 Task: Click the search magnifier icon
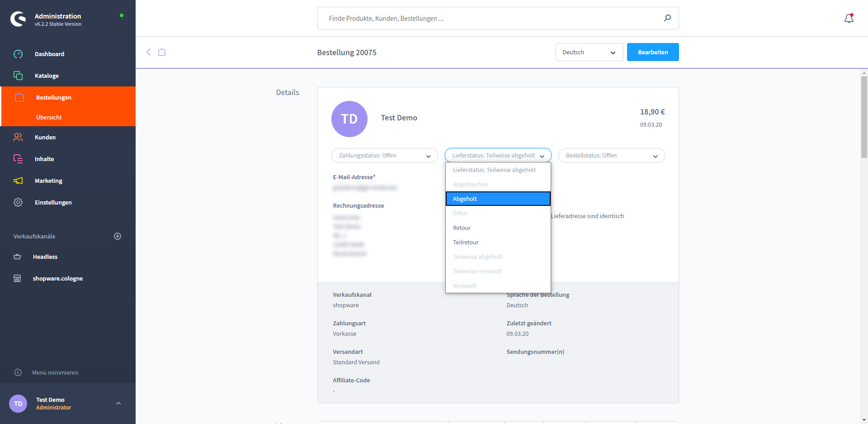[x=667, y=18]
